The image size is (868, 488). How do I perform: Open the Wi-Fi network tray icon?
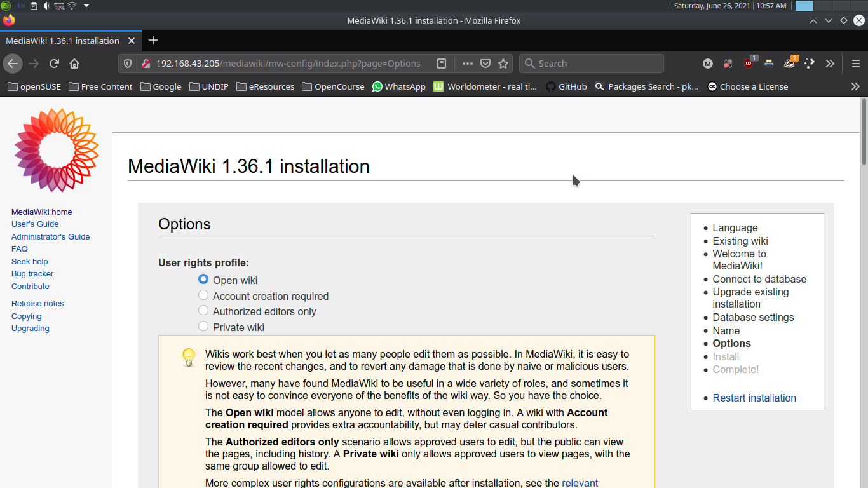coord(72,6)
